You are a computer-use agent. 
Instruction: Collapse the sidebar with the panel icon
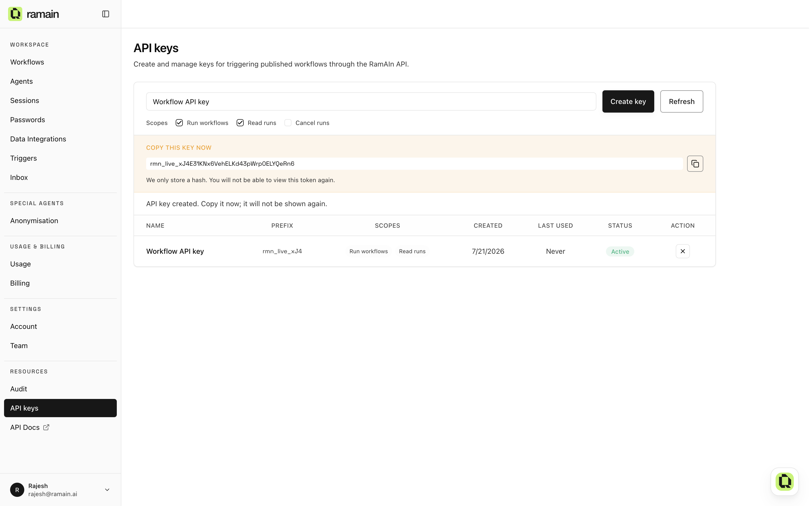tap(106, 14)
